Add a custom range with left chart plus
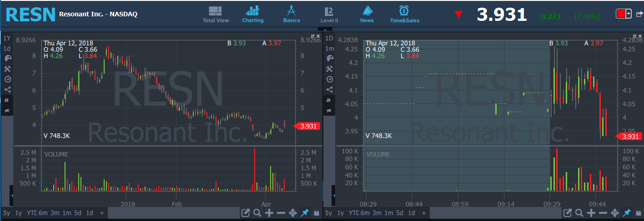 point(102,213)
